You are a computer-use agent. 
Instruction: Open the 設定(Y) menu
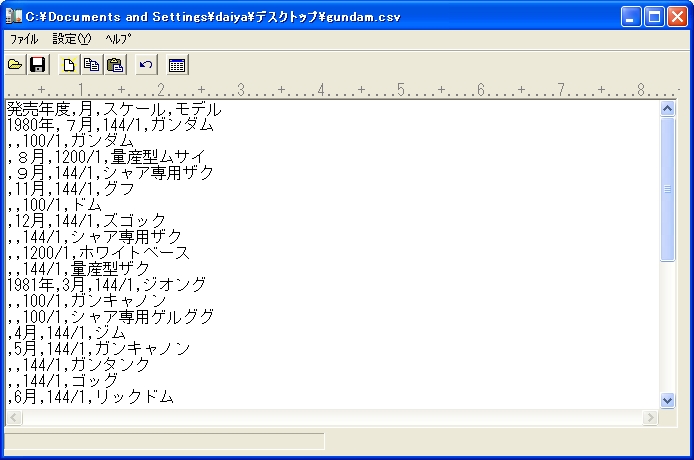(72, 39)
